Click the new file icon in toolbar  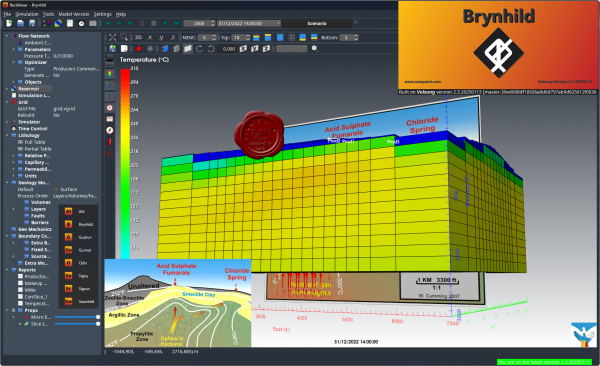point(9,23)
